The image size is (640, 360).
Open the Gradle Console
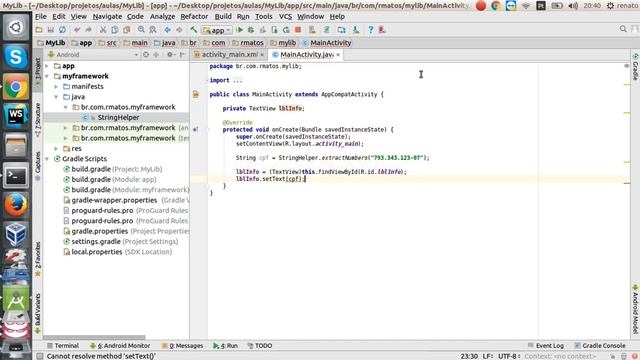pos(600,346)
